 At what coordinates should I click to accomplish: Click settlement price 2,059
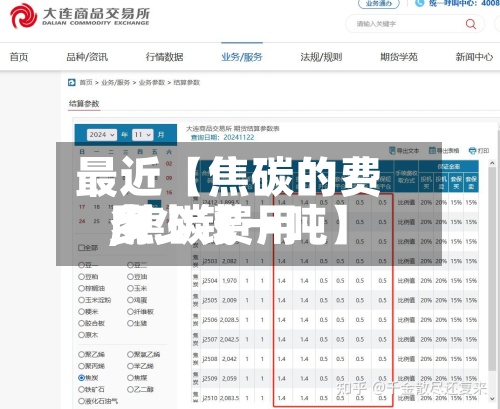point(230,379)
